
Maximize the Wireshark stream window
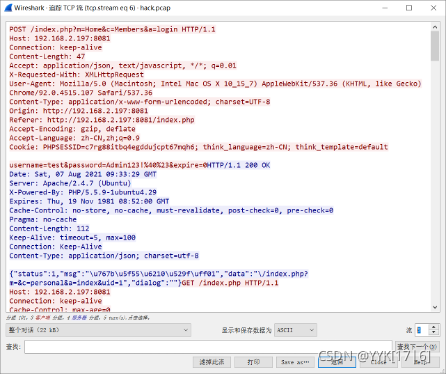pos(409,8)
